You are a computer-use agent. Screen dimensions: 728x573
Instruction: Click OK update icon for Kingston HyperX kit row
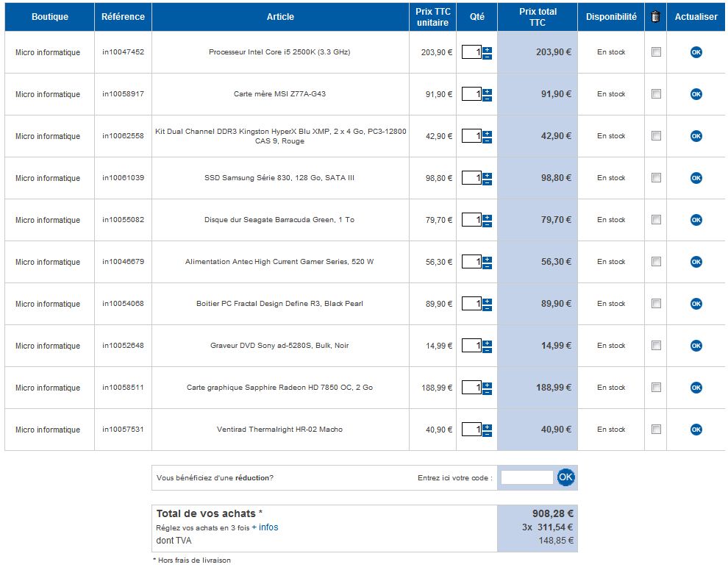point(696,136)
